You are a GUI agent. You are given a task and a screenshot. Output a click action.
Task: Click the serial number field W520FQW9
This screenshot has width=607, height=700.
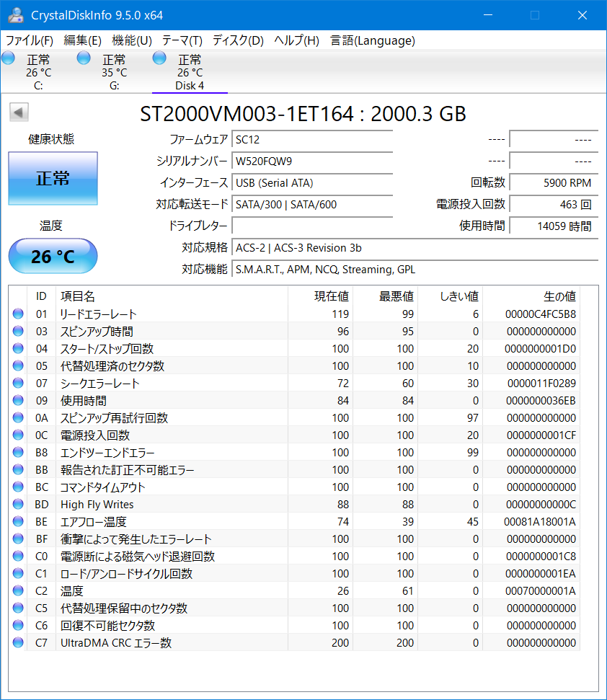[x=312, y=161]
